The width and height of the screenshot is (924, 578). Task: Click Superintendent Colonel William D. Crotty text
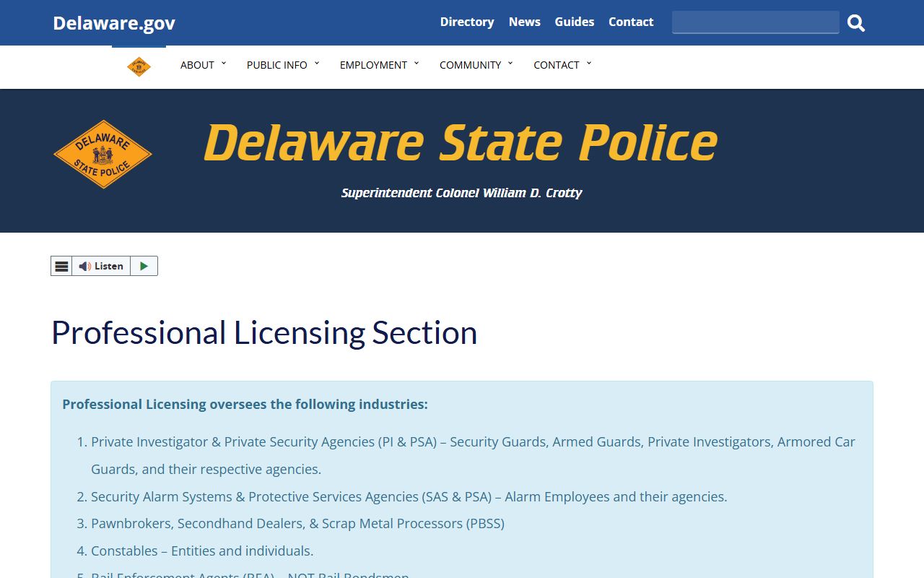click(461, 193)
